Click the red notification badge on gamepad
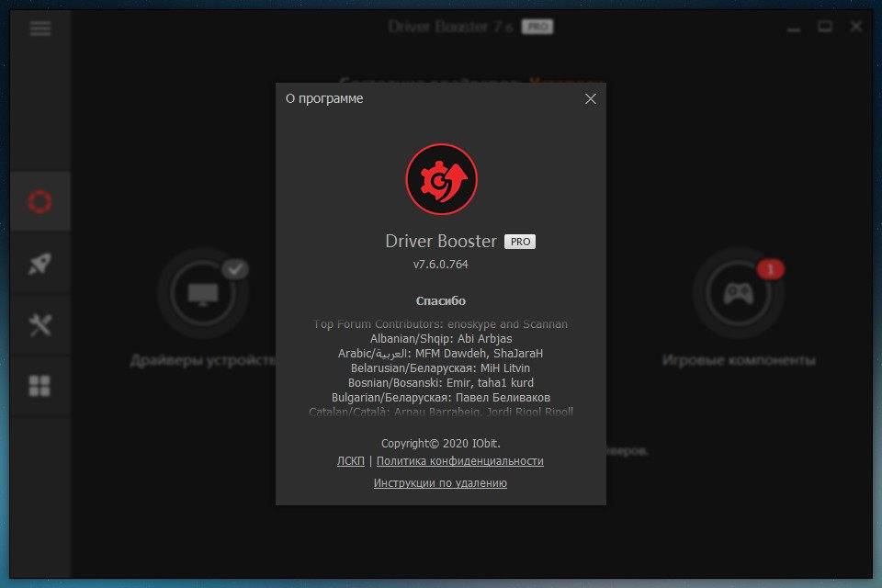882x588 pixels. click(x=771, y=269)
